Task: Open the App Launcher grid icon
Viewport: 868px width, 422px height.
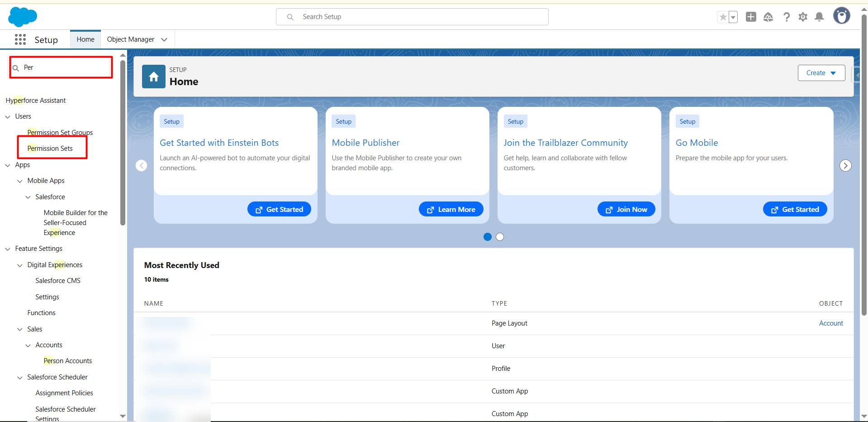Action: tap(20, 40)
